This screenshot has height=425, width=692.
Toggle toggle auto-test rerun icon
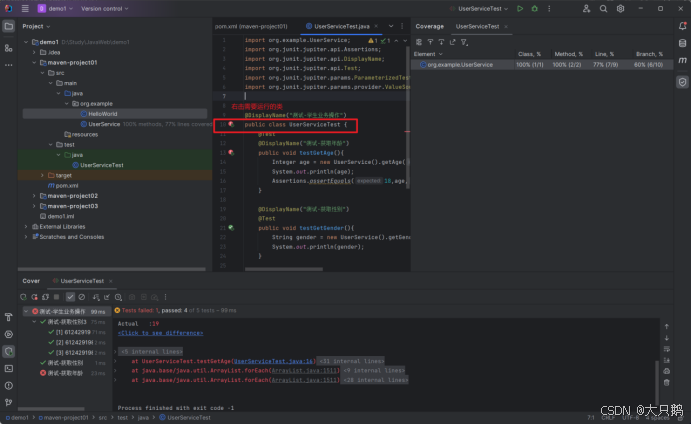[45, 297]
